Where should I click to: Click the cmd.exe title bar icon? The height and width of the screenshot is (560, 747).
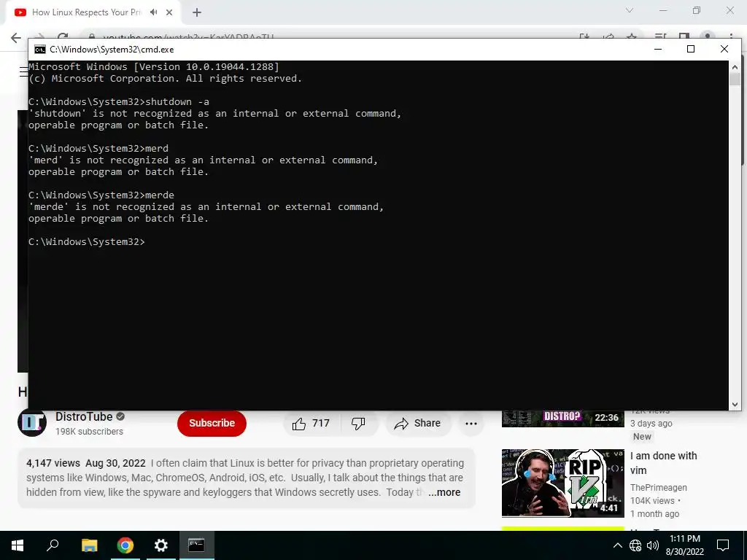pyautogui.click(x=40, y=50)
